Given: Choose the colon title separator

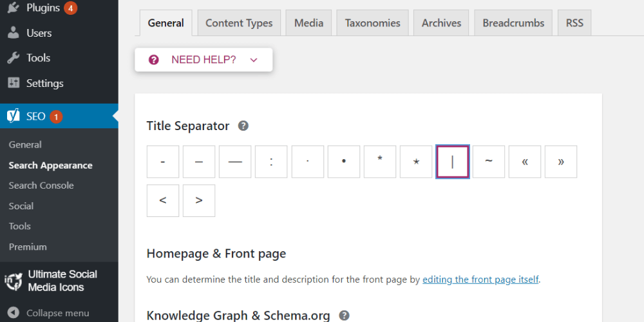Looking at the screenshot, I should tap(271, 162).
